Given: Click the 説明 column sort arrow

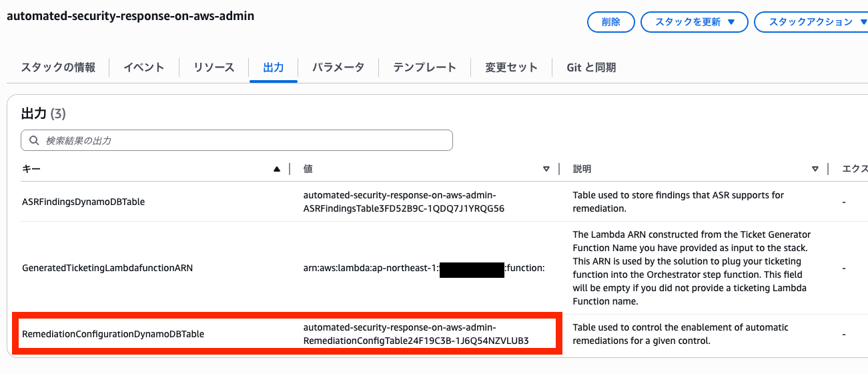Looking at the screenshot, I should pos(815,170).
